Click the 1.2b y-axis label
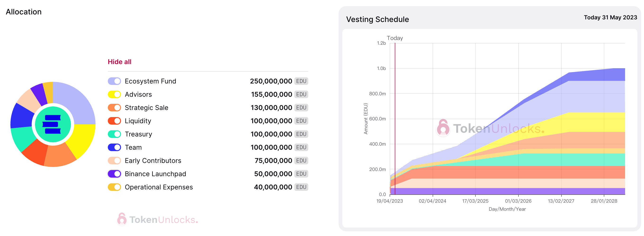The height and width of the screenshot is (236, 644). point(381,43)
